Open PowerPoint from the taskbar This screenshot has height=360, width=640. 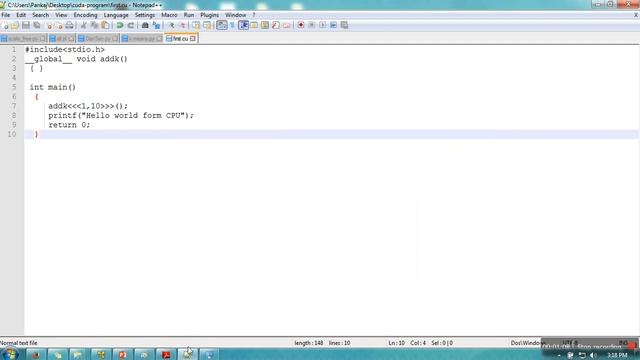(122, 354)
